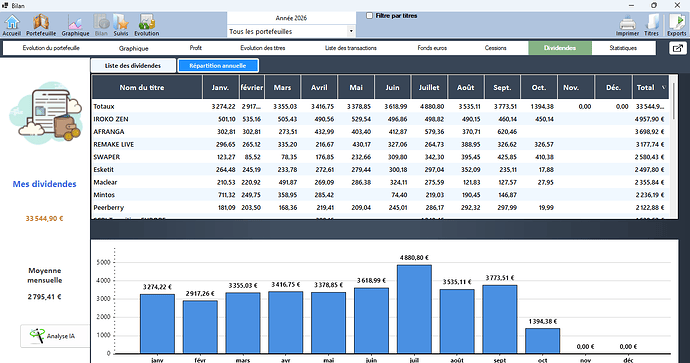This screenshot has width=690, height=363.
Task: Select the Dividendes tab
Action: pos(560,48)
